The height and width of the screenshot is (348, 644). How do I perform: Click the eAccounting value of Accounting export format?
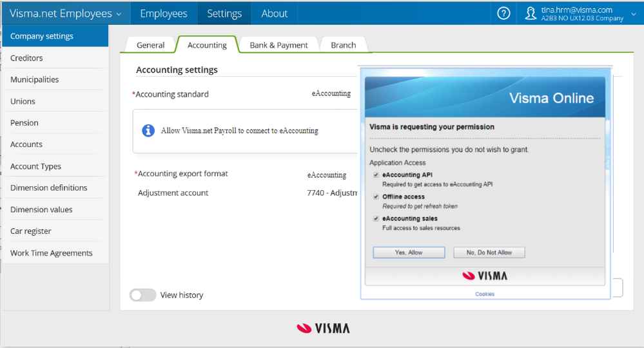point(327,175)
